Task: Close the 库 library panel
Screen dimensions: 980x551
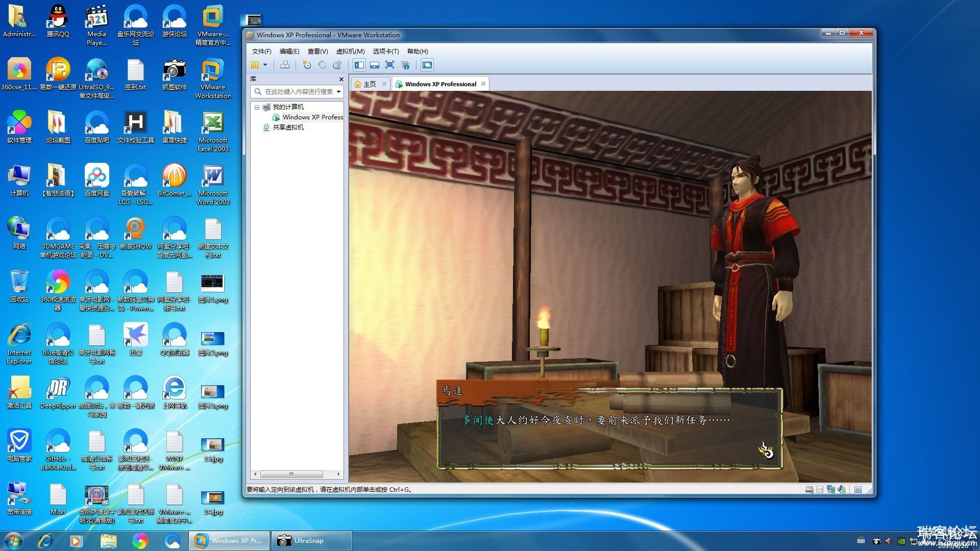Action: [x=341, y=79]
